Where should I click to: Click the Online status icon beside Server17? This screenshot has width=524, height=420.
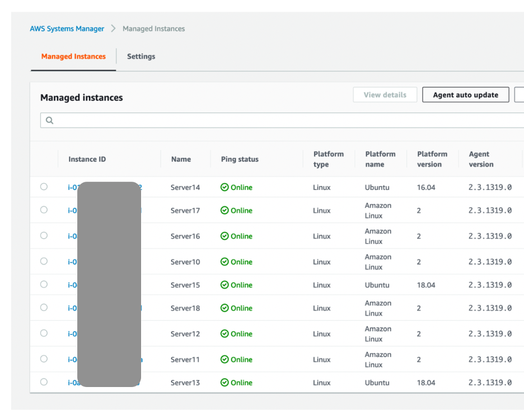click(225, 210)
